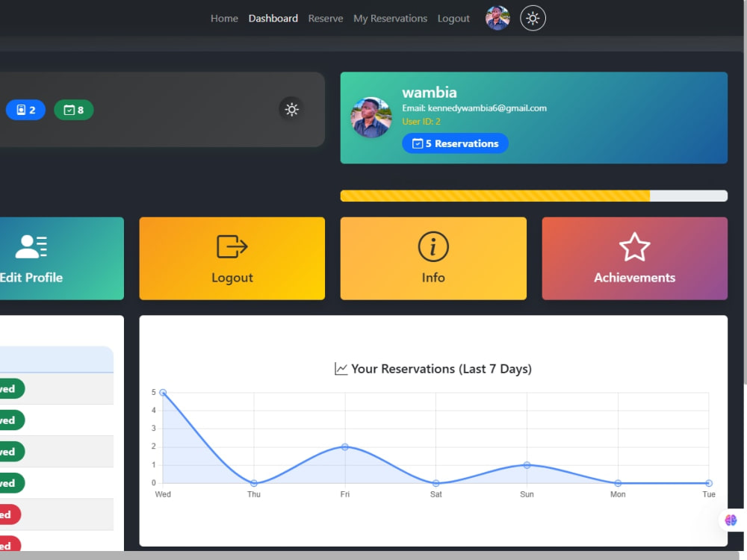Click the Mon data point on the chart
Image resolution: width=747 pixels, height=560 pixels.
click(618, 483)
